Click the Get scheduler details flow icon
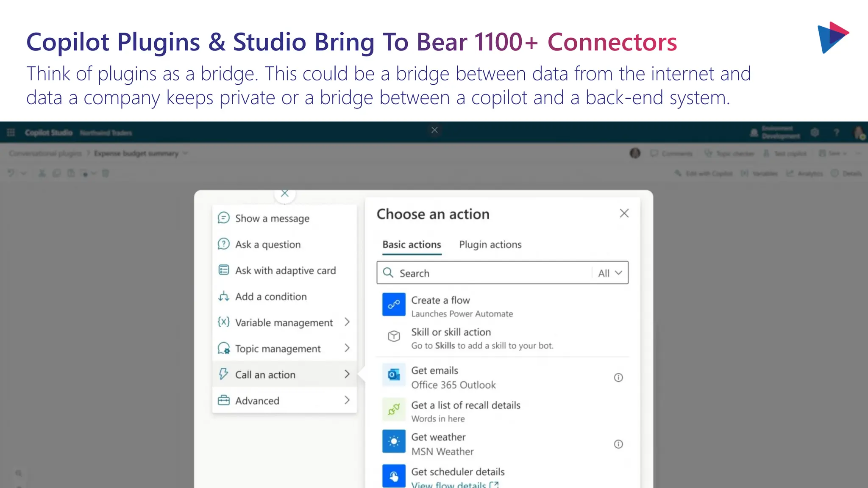The height and width of the screenshot is (488, 868). 394,476
